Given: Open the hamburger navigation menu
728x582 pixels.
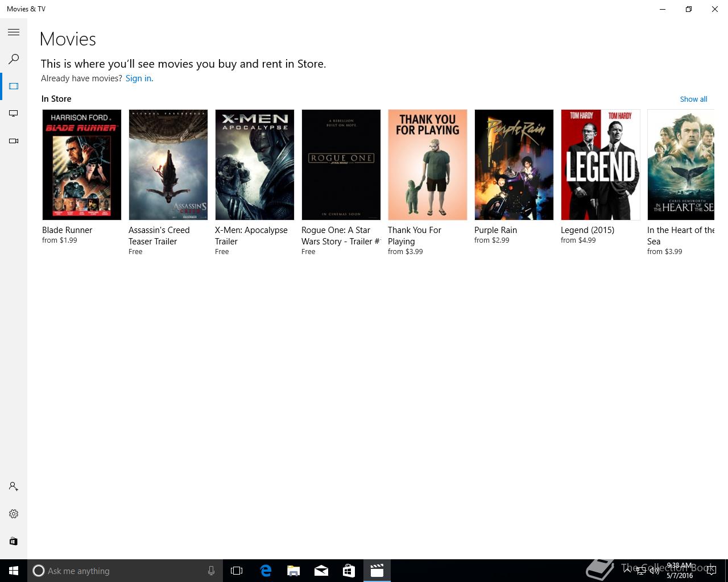Looking at the screenshot, I should [x=14, y=32].
